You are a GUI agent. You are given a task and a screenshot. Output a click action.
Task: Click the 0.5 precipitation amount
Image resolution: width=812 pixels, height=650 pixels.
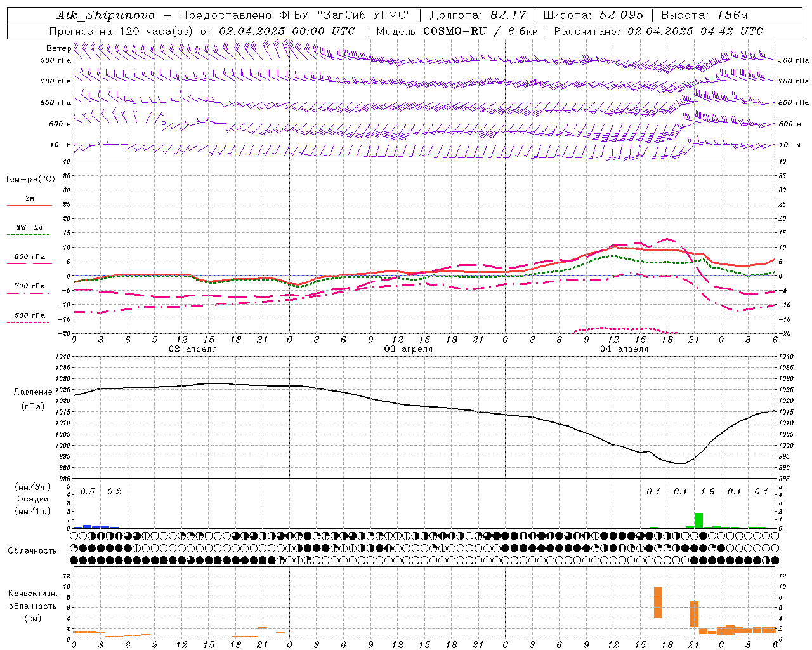[x=87, y=492]
